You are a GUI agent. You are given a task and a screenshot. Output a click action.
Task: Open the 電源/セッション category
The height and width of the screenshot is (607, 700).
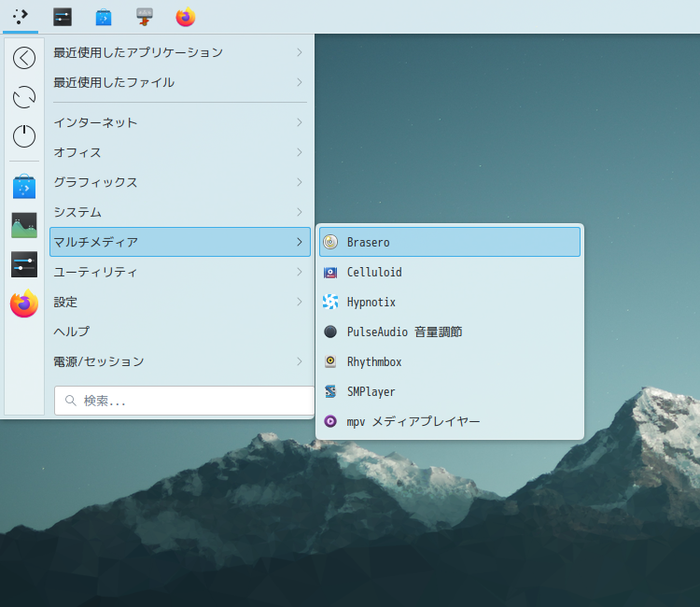[x=180, y=361]
